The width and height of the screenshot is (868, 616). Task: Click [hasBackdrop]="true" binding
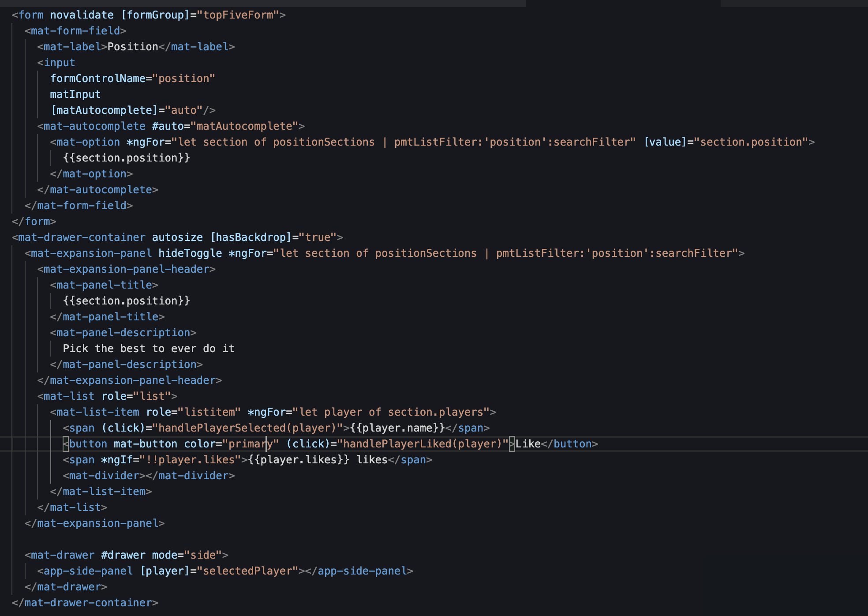[x=273, y=237]
